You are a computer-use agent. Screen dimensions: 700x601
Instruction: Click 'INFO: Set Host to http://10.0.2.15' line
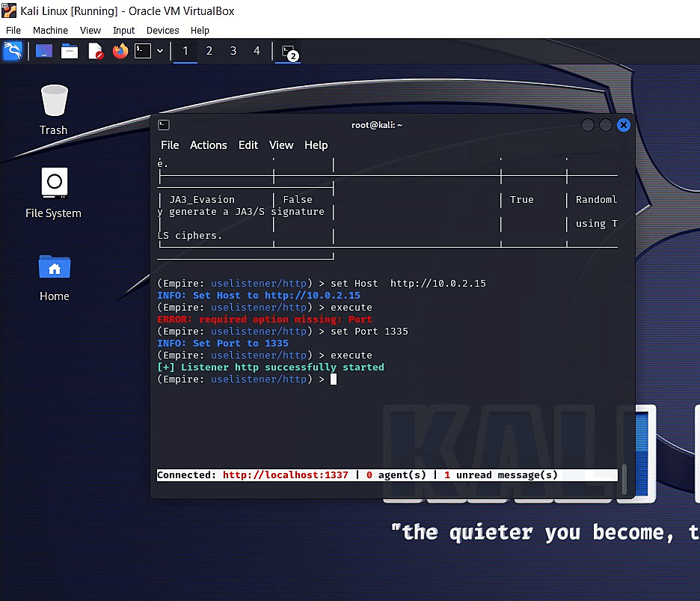coord(259,296)
